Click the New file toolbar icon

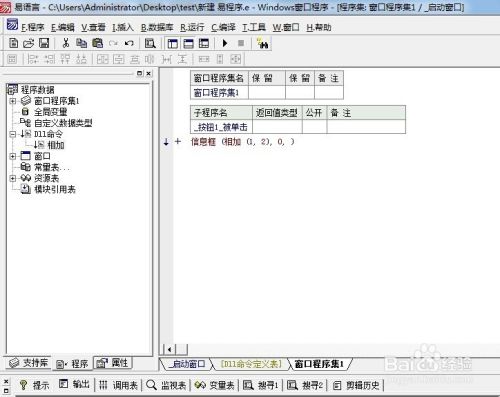tap(13, 43)
